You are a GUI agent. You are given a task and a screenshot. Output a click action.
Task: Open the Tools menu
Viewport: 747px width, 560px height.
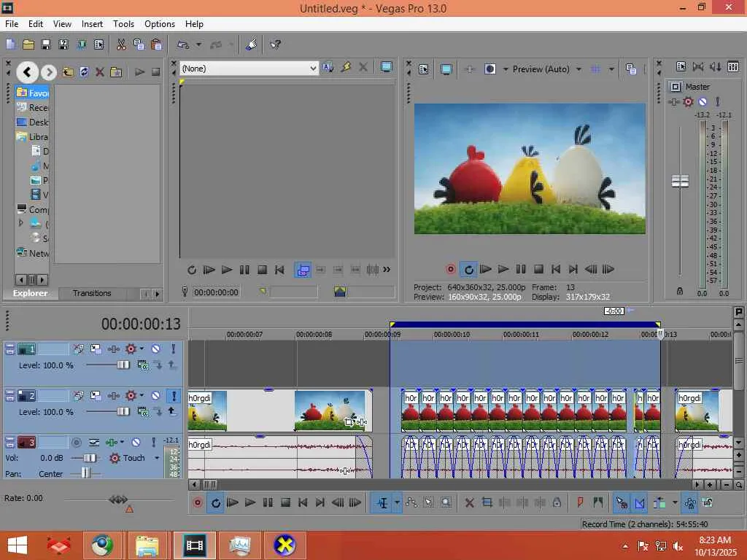pyautogui.click(x=123, y=24)
